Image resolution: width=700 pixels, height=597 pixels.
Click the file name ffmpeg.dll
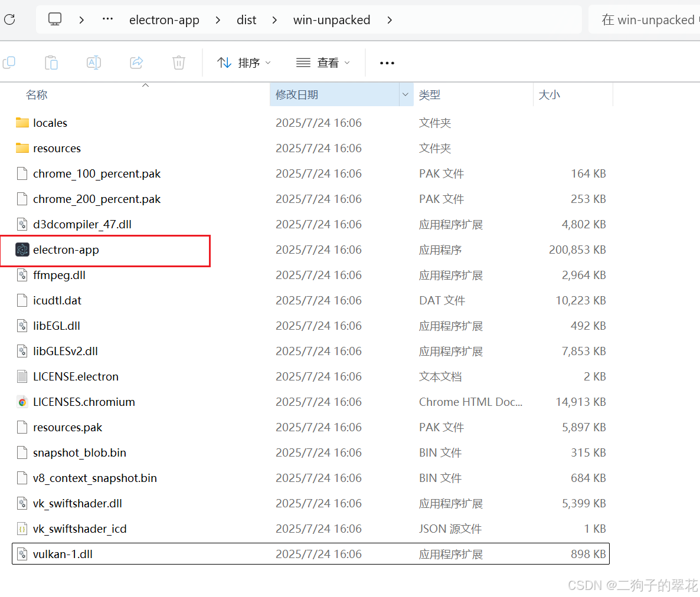coord(60,275)
